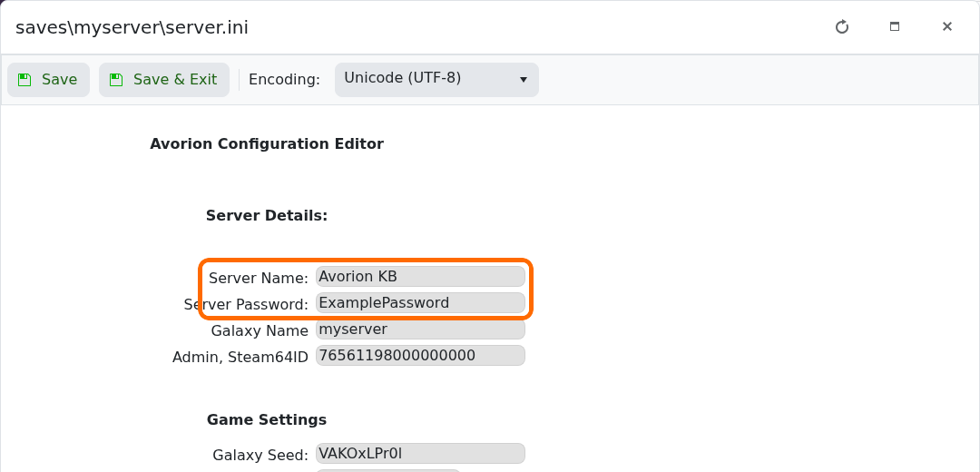Click the Galaxy Name input field
Viewport: 980px width, 472px height.
coord(420,329)
